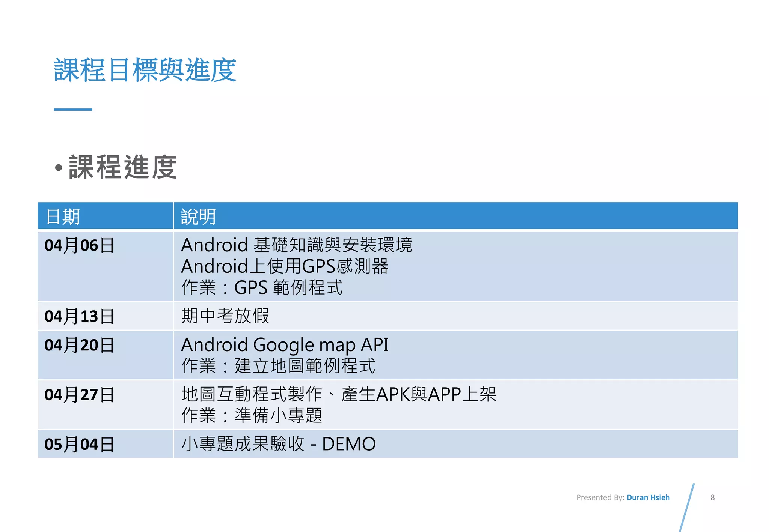Click the date cell 04月27日
Screen dimensions: 769x532
click(x=106, y=404)
